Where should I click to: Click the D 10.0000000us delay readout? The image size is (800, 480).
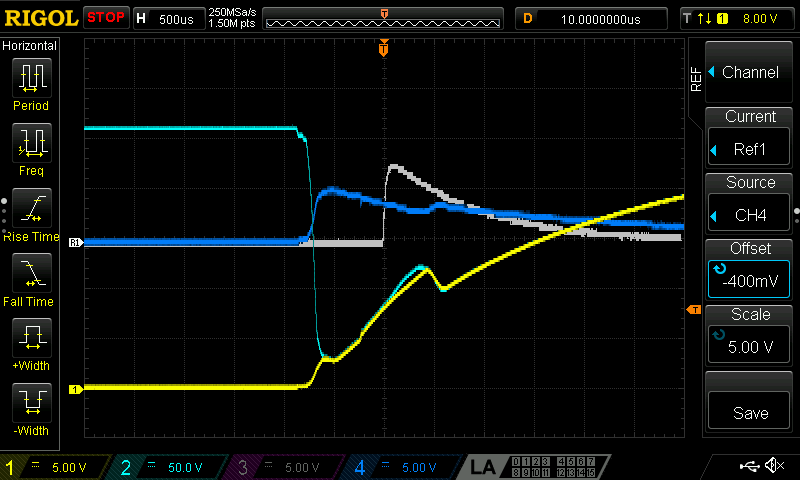[x=591, y=19]
